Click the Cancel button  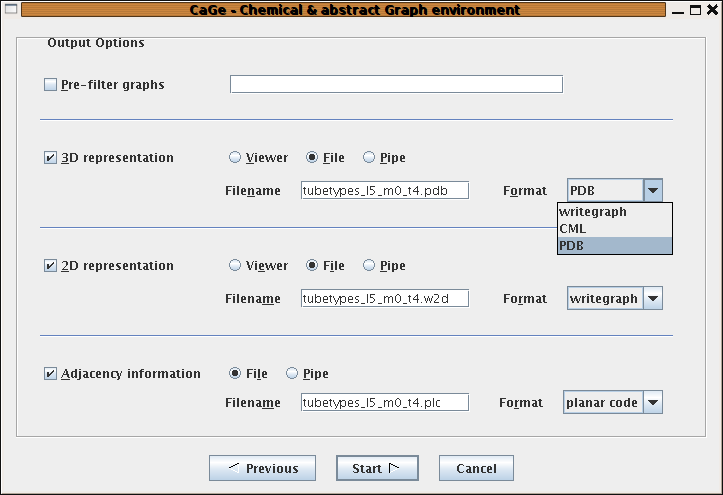click(476, 468)
